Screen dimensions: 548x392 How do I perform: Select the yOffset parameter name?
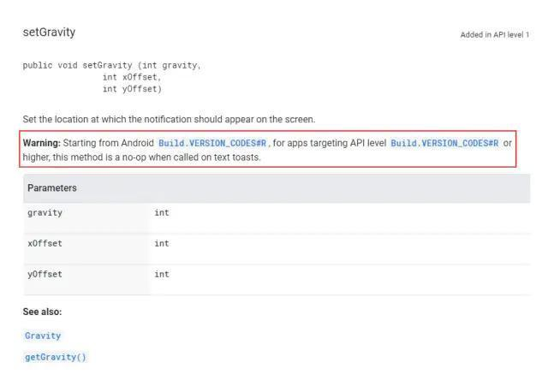point(45,274)
